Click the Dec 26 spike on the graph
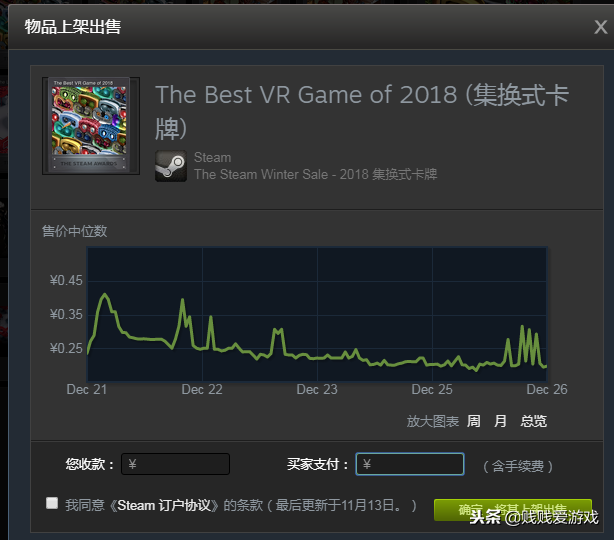 click(522, 327)
